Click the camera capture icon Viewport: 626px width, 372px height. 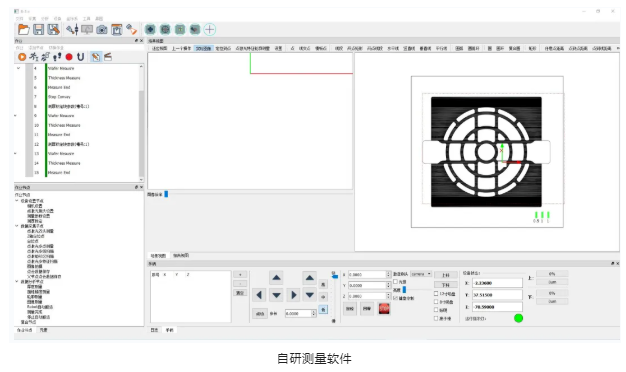(102, 30)
